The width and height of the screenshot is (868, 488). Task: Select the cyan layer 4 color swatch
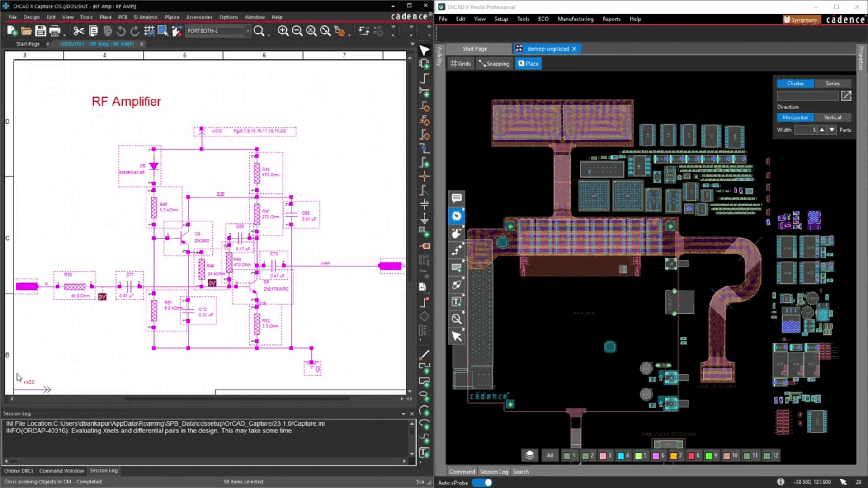[x=621, y=455]
